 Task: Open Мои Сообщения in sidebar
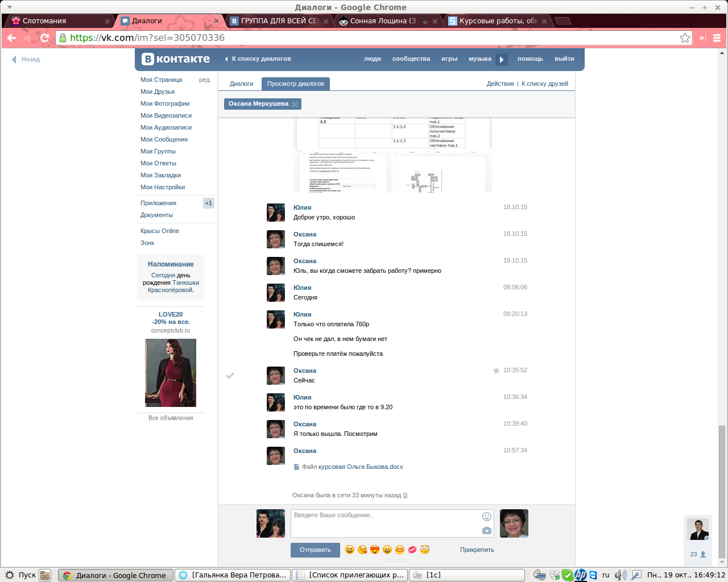pyautogui.click(x=164, y=139)
